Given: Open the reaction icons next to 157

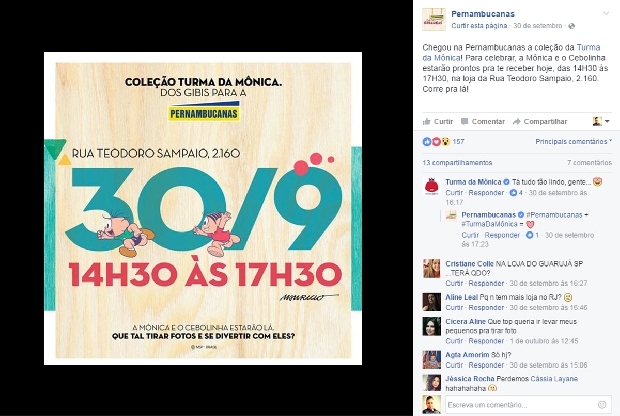Looking at the screenshot, I should coord(436,142).
